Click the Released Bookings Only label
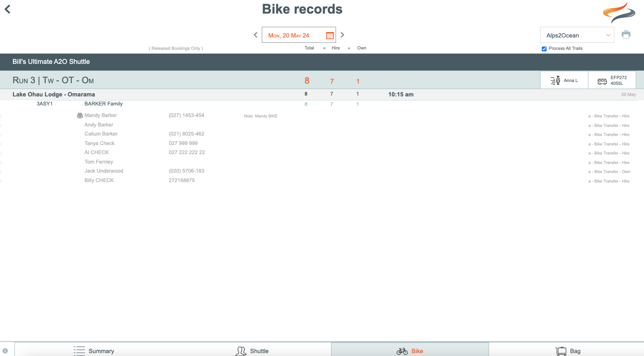This screenshot has height=356, width=644. coord(176,49)
